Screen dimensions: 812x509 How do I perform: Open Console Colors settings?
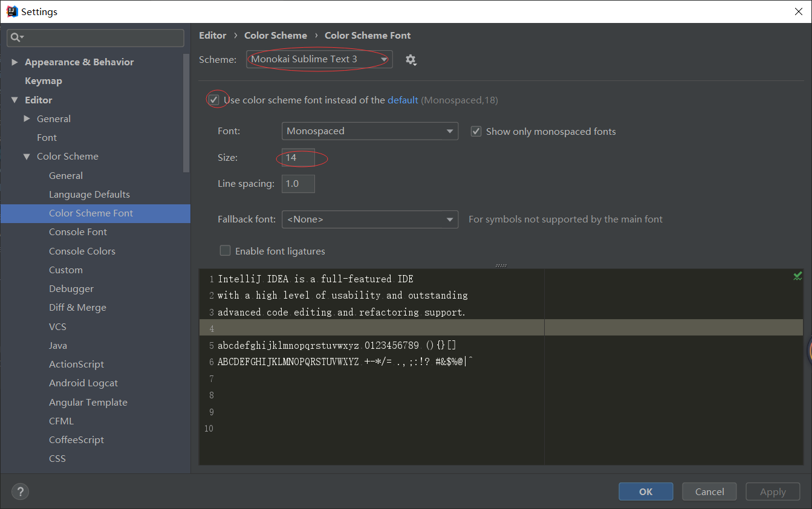(82, 251)
